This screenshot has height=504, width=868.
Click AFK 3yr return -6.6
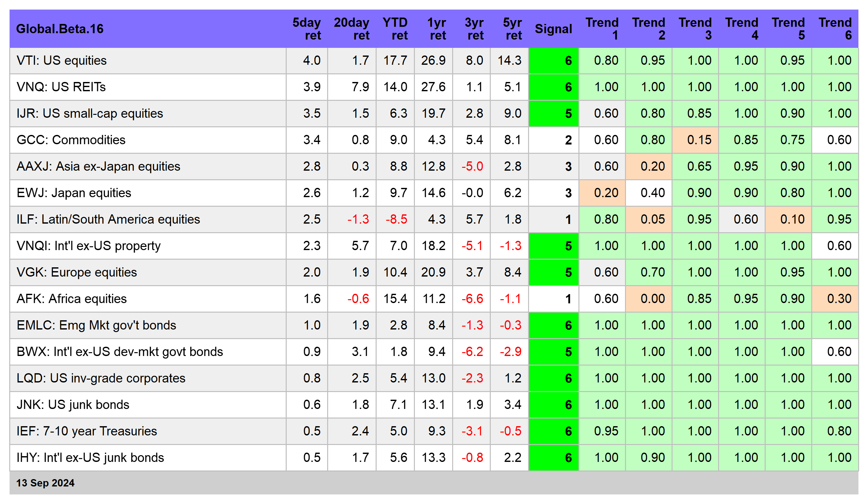pyautogui.click(x=472, y=299)
